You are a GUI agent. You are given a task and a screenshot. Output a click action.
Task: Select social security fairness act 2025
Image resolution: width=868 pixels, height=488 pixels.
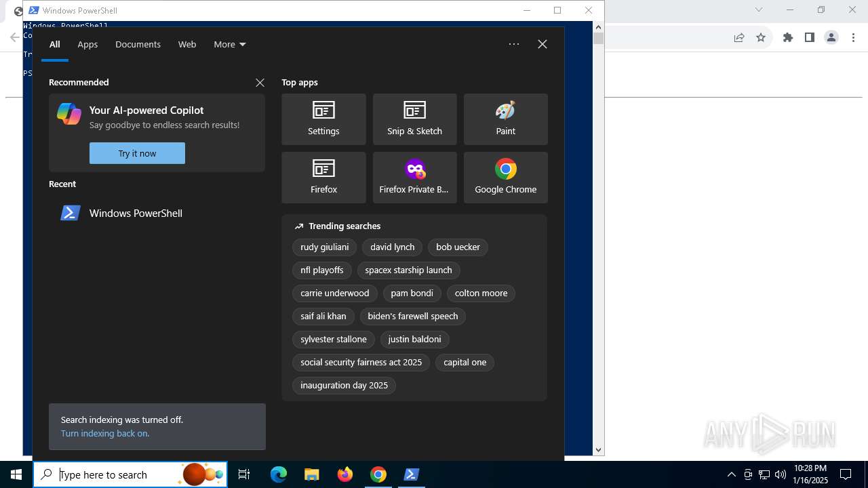pos(361,363)
